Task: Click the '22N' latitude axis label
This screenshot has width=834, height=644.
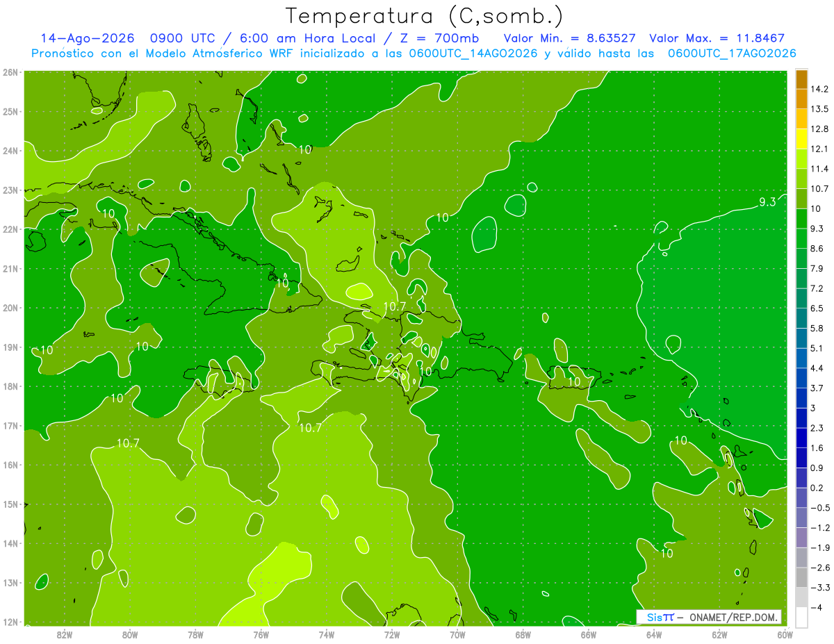Action: (10, 229)
